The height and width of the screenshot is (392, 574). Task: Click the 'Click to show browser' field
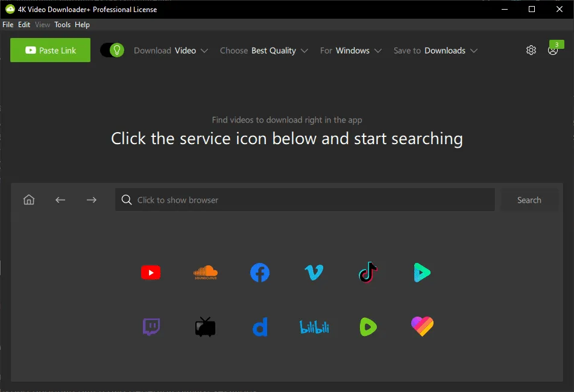point(305,200)
